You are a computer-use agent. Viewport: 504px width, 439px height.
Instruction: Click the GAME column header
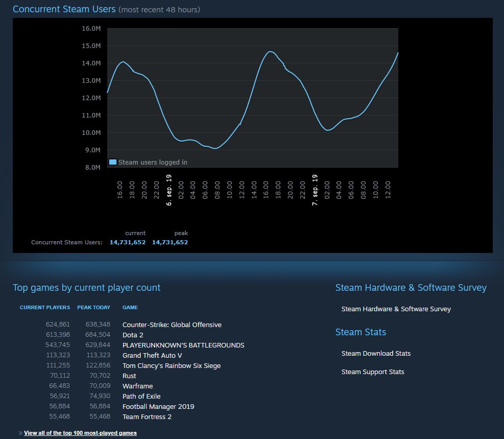point(130,308)
